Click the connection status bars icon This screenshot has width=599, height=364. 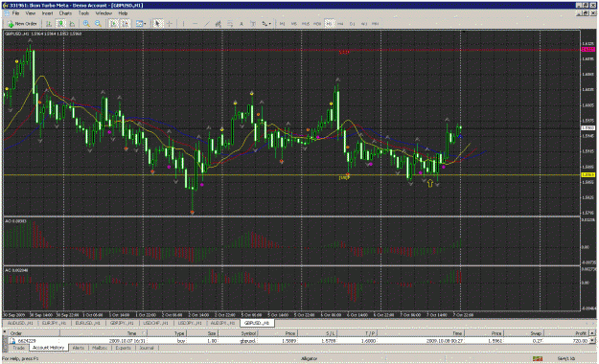pos(538,358)
